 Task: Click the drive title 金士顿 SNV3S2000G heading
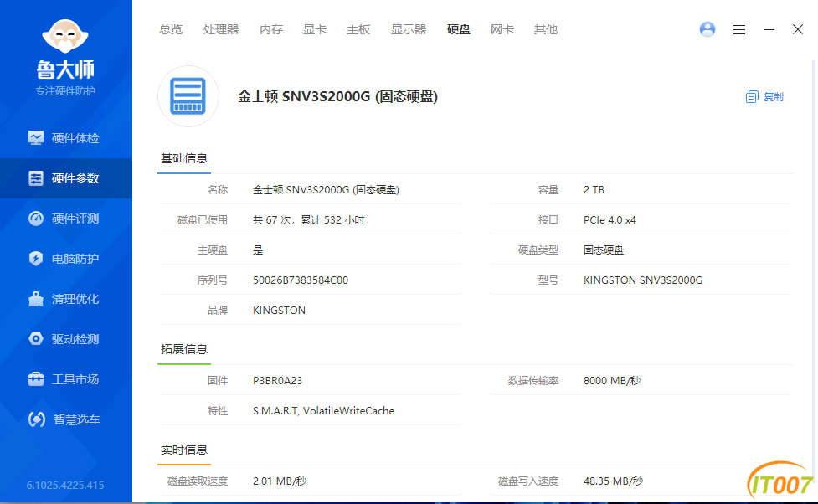(337, 96)
